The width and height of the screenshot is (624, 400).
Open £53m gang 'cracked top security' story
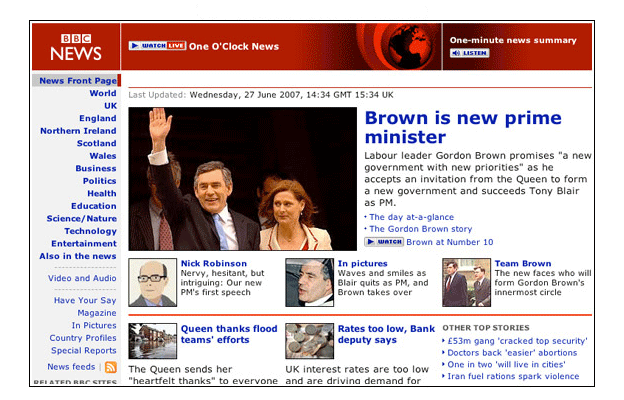click(517, 341)
